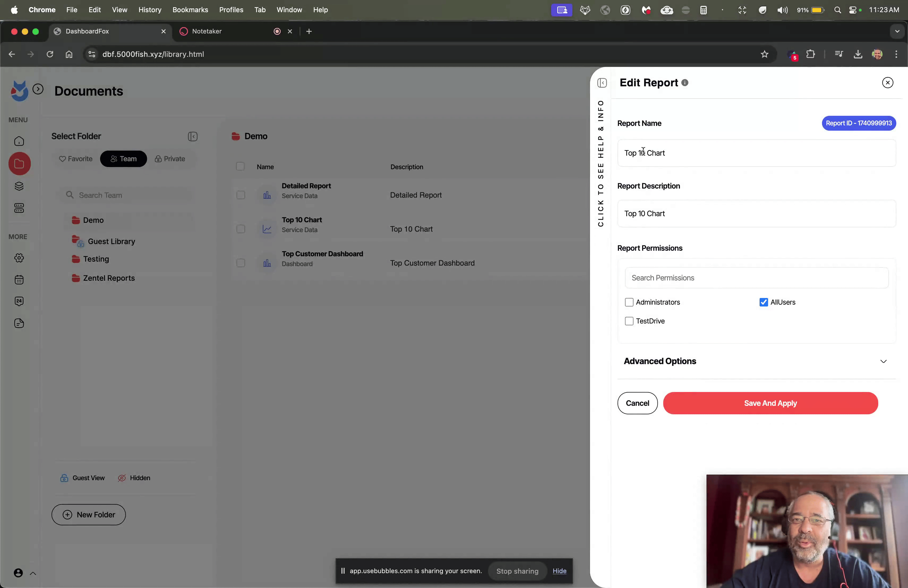Click the Cancel button

[x=637, y=403]
